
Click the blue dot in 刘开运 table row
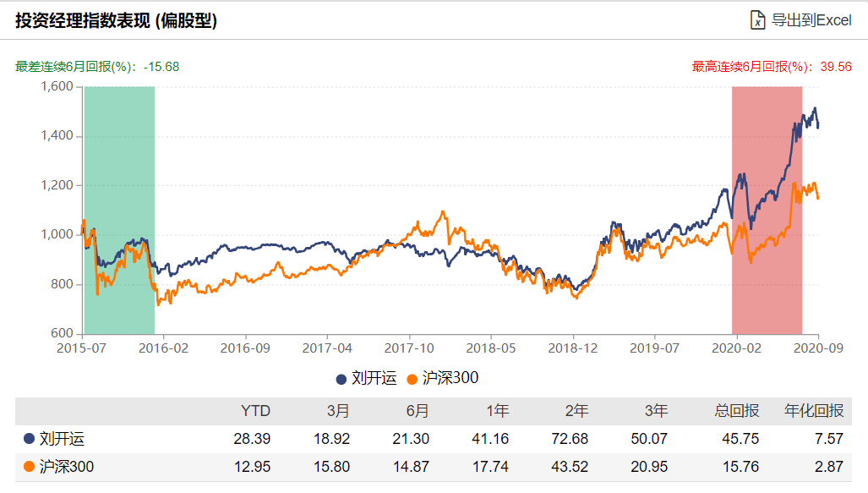(x=29, y=439)
